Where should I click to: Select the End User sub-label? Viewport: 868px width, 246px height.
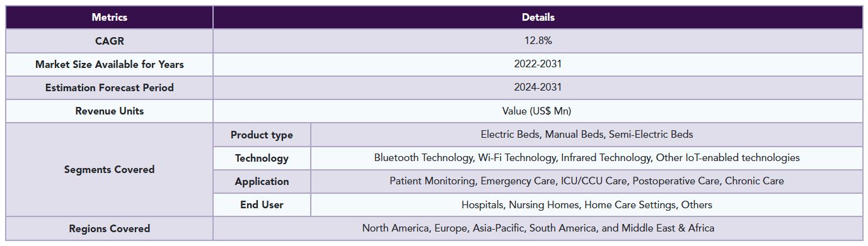click(x=262, y=204)
